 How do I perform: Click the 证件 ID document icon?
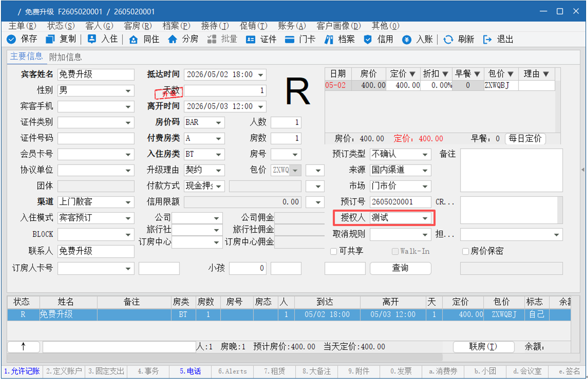point(250,39)
